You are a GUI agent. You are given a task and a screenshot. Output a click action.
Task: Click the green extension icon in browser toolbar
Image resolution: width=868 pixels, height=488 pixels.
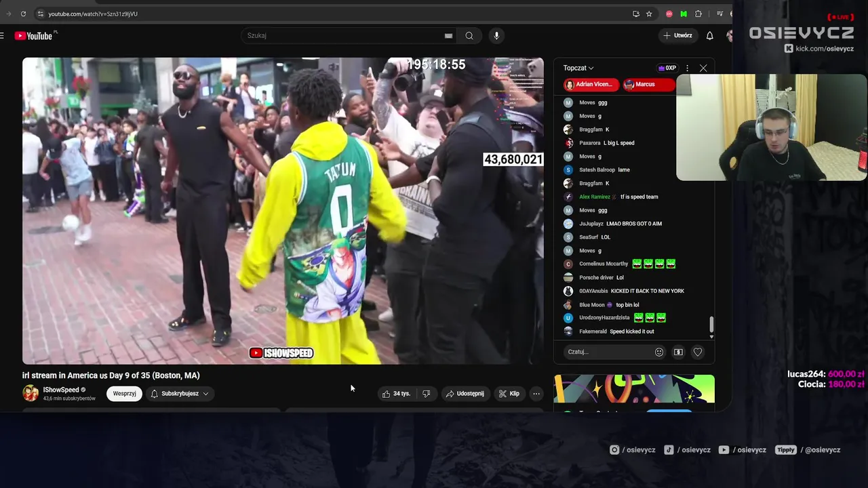[x=684, y=14]
